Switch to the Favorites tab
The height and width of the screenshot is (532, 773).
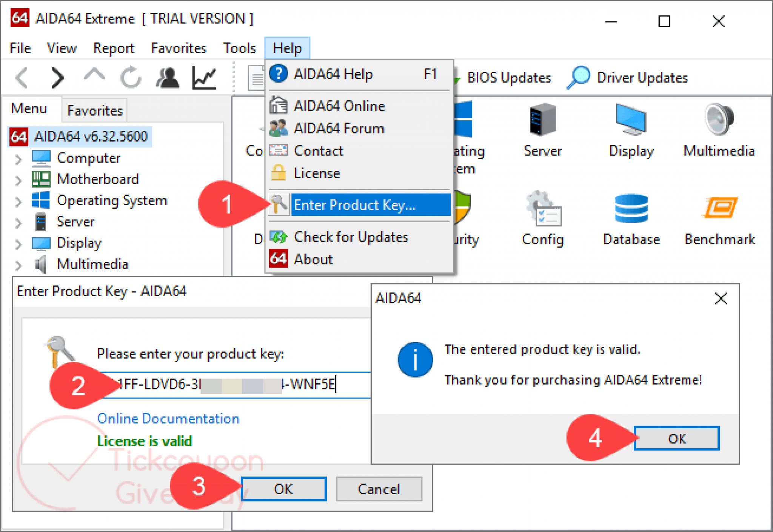(95, 111)
